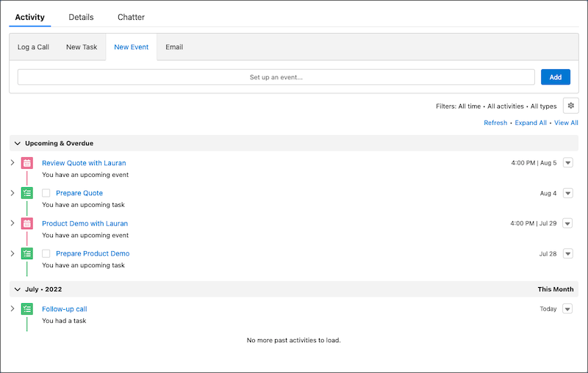
Task: Click the View All link
Action: (x=566, y=123)
